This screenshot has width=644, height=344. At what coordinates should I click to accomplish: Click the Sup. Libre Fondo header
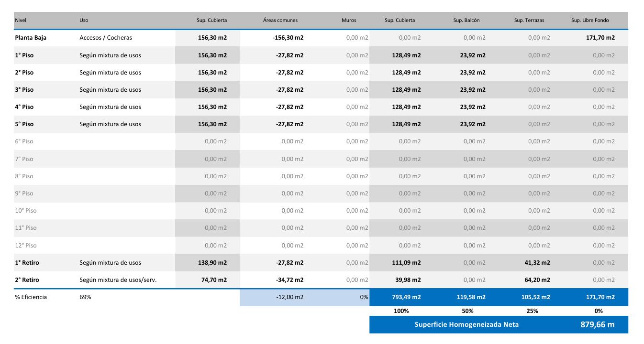590,21
